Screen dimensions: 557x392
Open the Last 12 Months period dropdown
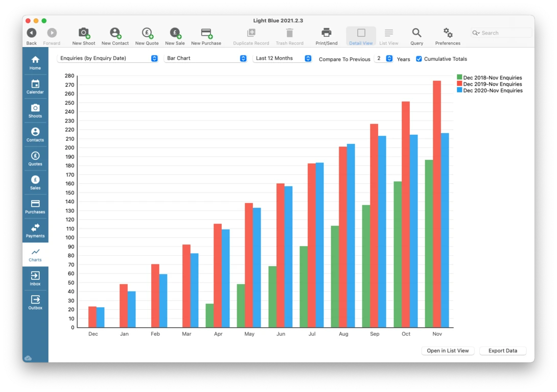coord(283,58)
